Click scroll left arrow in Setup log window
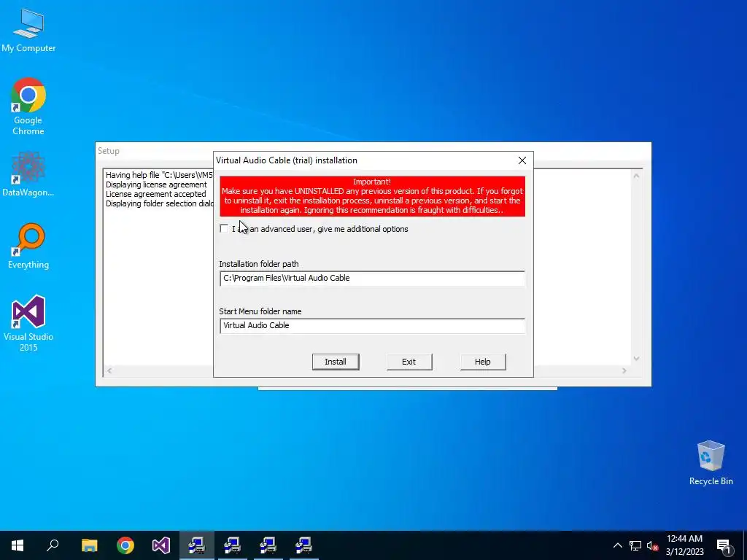747x560 pixels. tap(109, 370)
